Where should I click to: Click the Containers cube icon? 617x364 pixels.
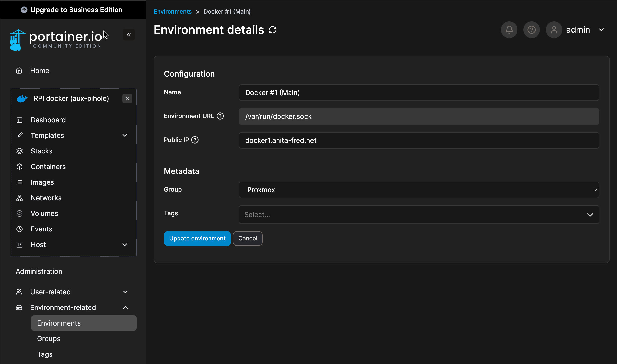tap(20, 167)
